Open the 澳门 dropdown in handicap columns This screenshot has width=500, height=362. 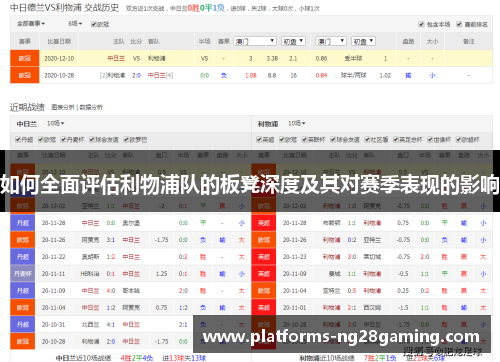[x=331, y=41]
